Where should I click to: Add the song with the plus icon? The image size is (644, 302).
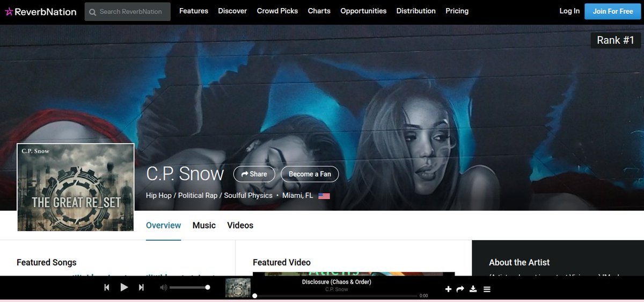(449, 289)
